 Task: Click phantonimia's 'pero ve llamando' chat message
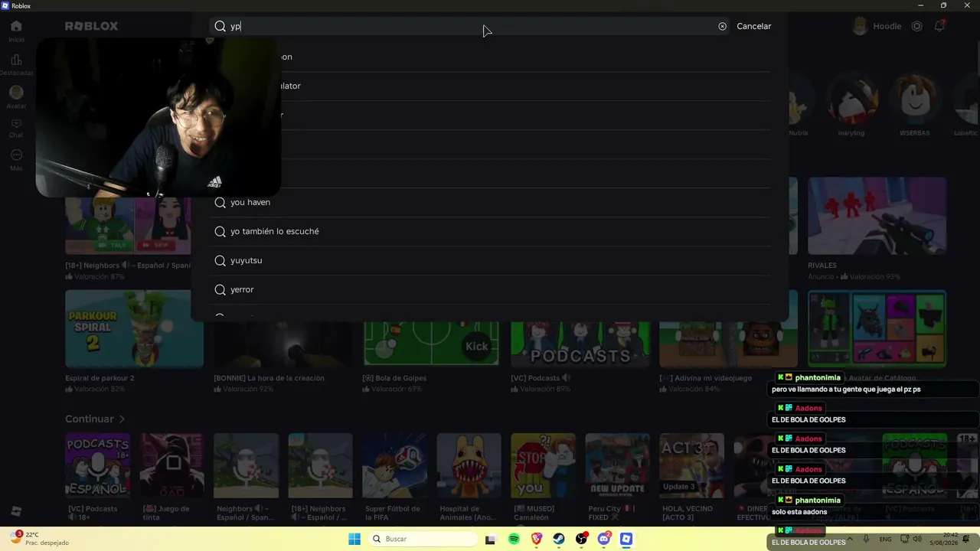pyautogui.click(x=846, y=390)
